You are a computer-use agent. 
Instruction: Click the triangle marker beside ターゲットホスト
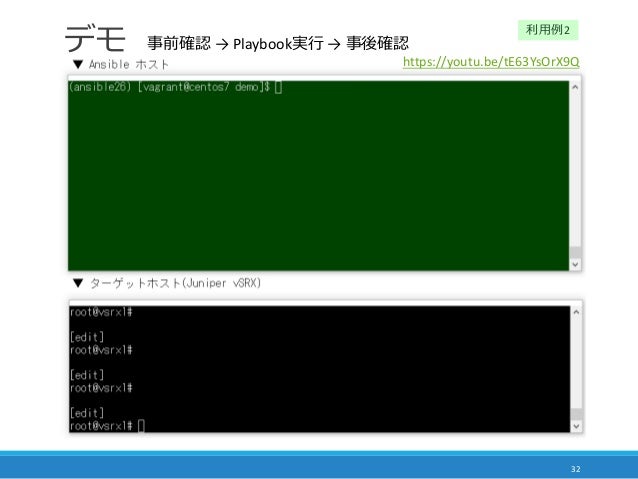coord(78,283)
